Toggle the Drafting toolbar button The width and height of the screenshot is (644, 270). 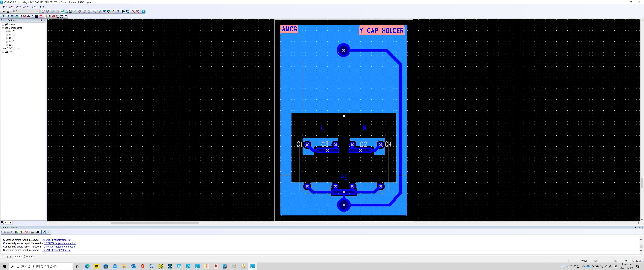tap(63, 11)
